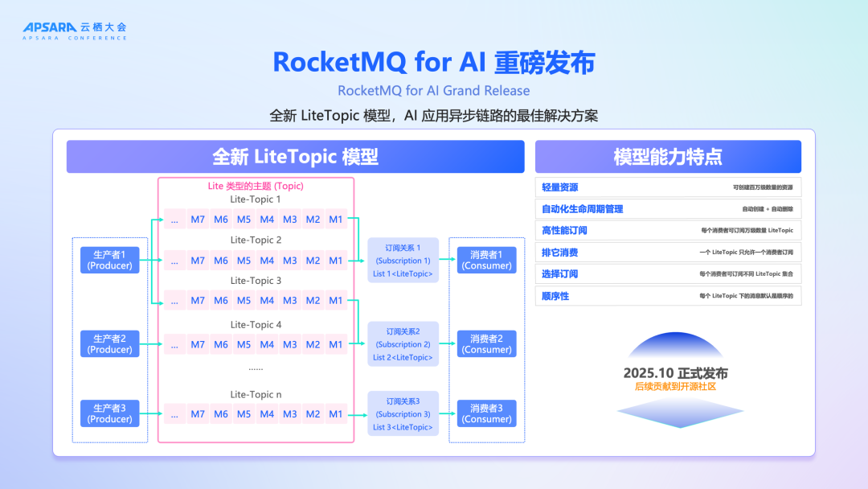This screenshot has width=868, height=489.
Task: Enable the 顺序性 ordering feature row
Action: click(x=669, y=295)
